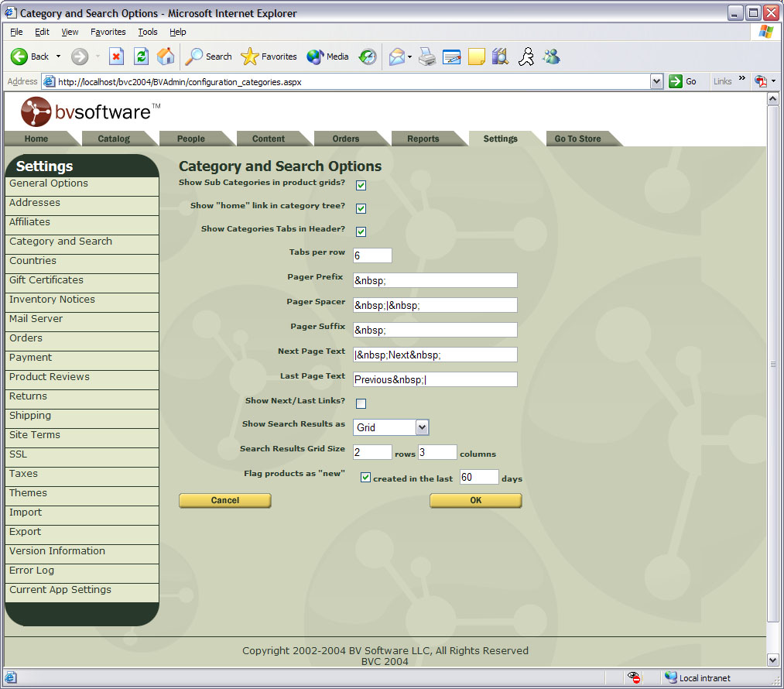
Task: Open the Media toolbar button
Action: pos(327,57)
